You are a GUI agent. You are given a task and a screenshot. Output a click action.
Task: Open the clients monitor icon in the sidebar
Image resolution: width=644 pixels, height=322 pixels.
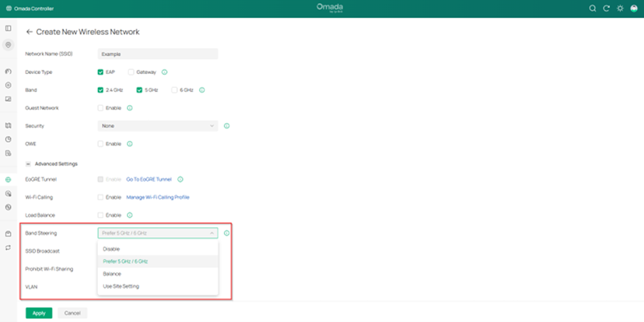[9, 99]
